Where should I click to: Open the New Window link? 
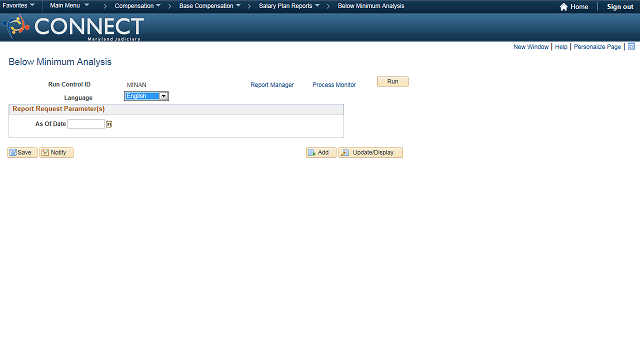pyautogui.click(x=531, y=47)
